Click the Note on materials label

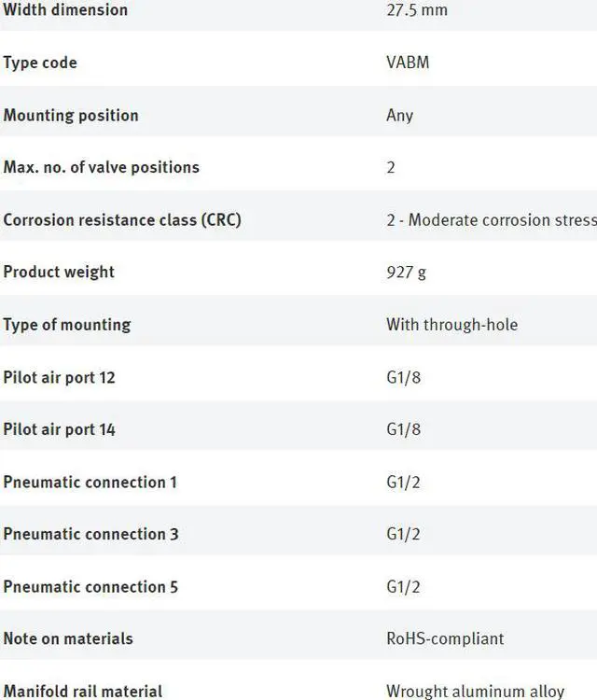tap(68, 638)
